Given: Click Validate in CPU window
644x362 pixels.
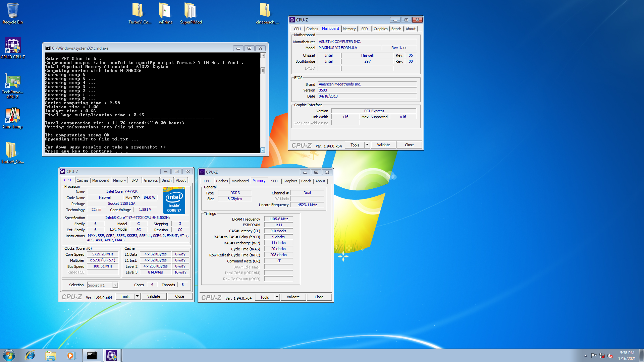Looking at the screenshot, I should tap(154, 296).
